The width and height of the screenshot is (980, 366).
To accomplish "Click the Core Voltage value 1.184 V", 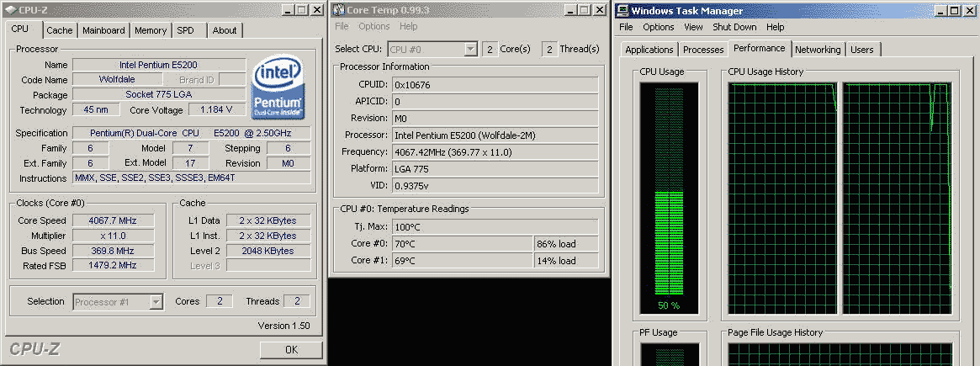I will coord(215,109).
